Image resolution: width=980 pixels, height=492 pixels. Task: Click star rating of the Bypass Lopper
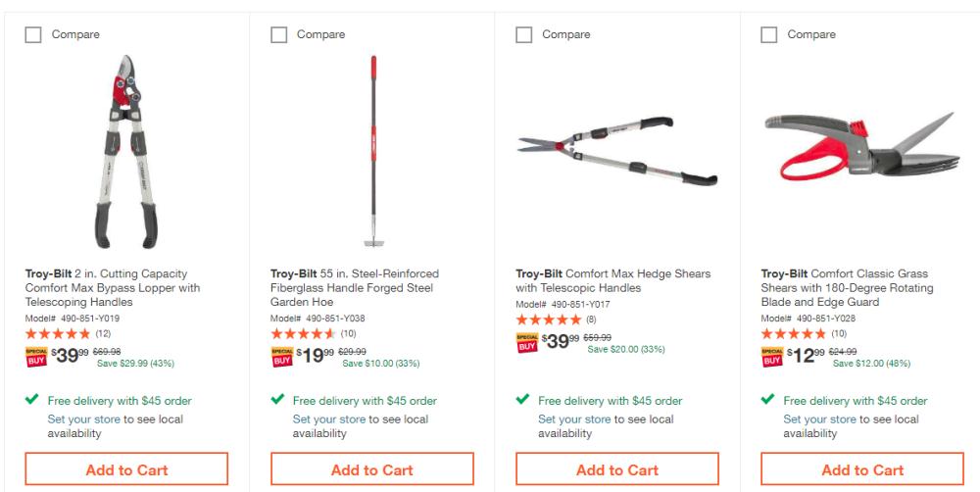58,334
